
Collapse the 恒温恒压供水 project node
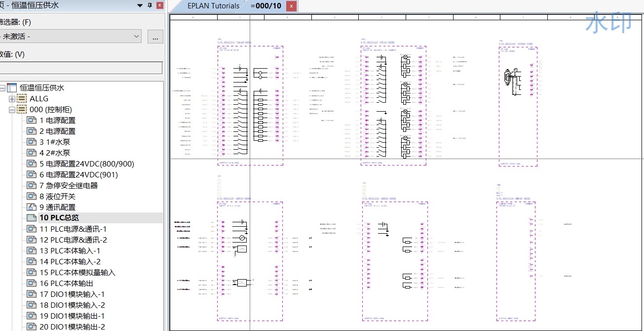pos(2,88)
